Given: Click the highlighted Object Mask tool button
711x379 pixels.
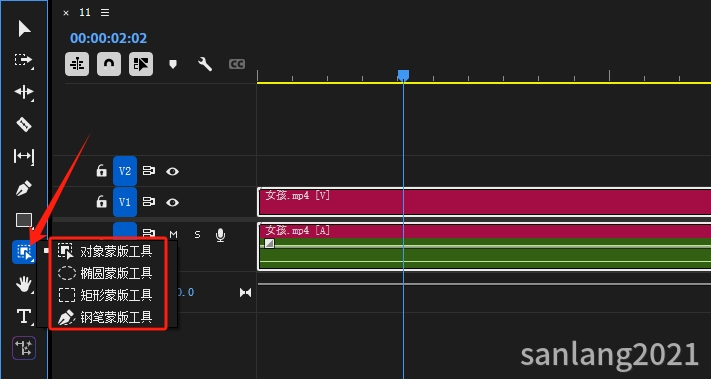Looking at the screenshot, I should [x=24, y=252].
